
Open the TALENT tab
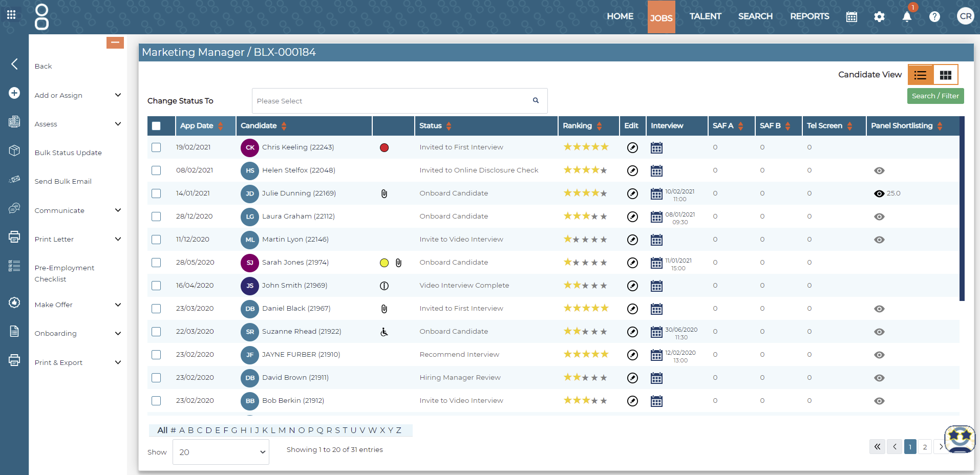coord(705,16)
